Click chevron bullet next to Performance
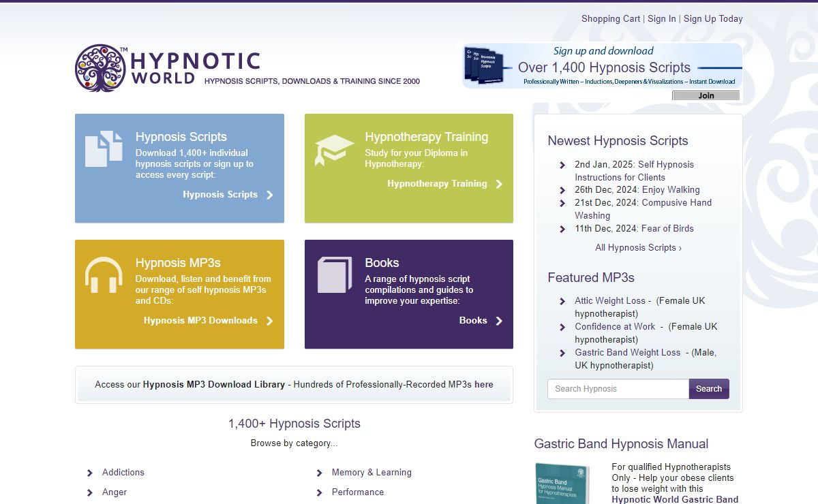This screenshot has height=504, width=818. click(x=320, y=492)
